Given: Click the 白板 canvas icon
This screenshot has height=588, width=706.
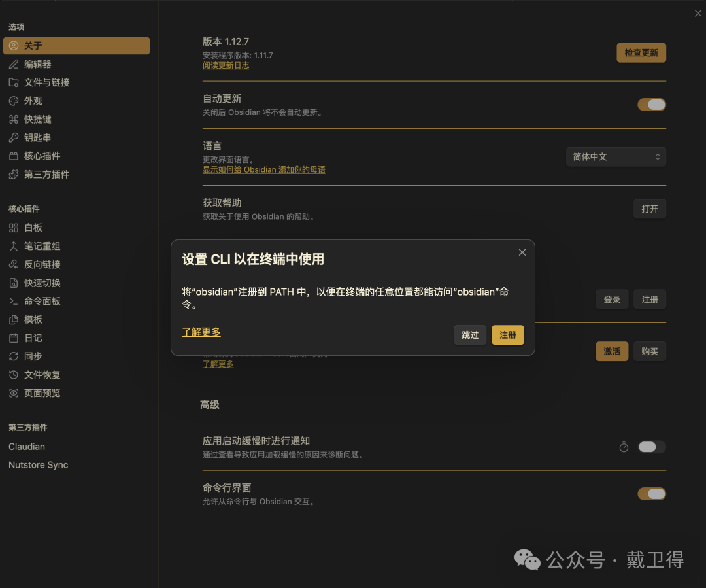Looking at the screenshot, I should tap(14, 228).
